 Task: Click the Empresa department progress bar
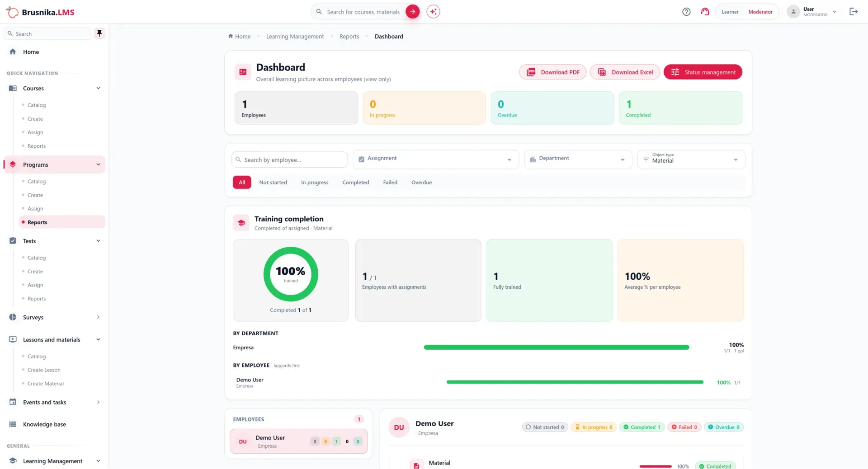pyautogui.click(x=557, y=347)
